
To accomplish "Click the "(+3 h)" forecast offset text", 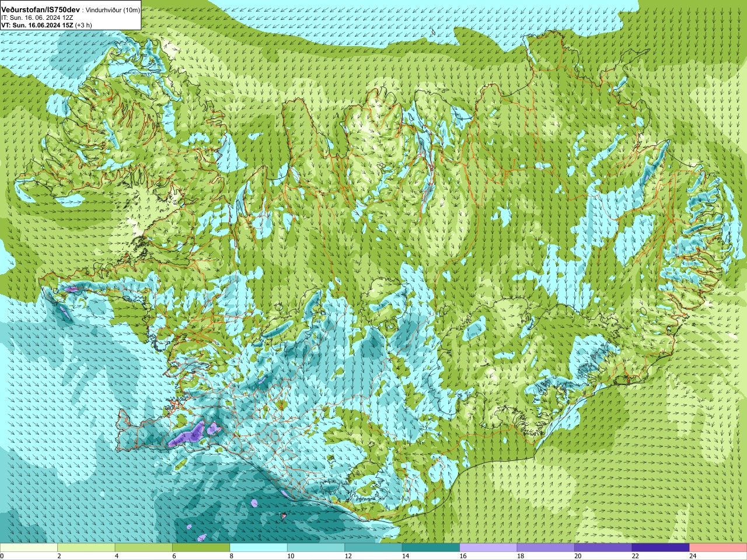I will coord(83,25).
